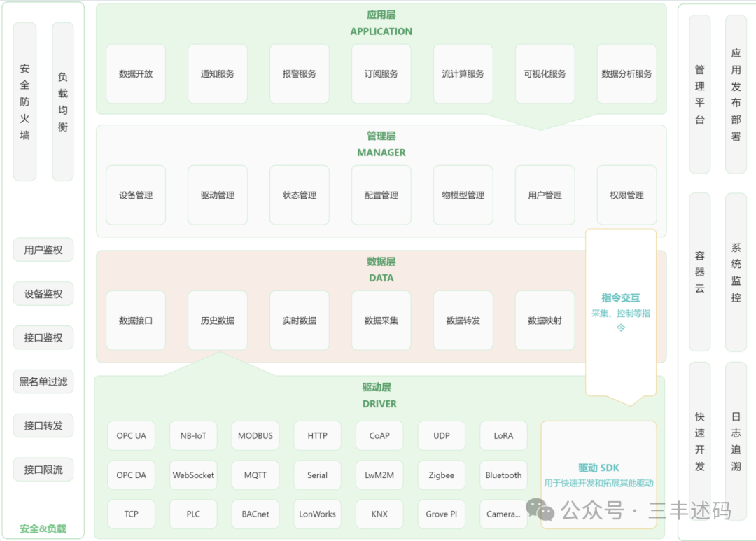Viewport: 756px width, 541px height.
Task: Select the 设备鉴权 box
Action: pos(43,294)
